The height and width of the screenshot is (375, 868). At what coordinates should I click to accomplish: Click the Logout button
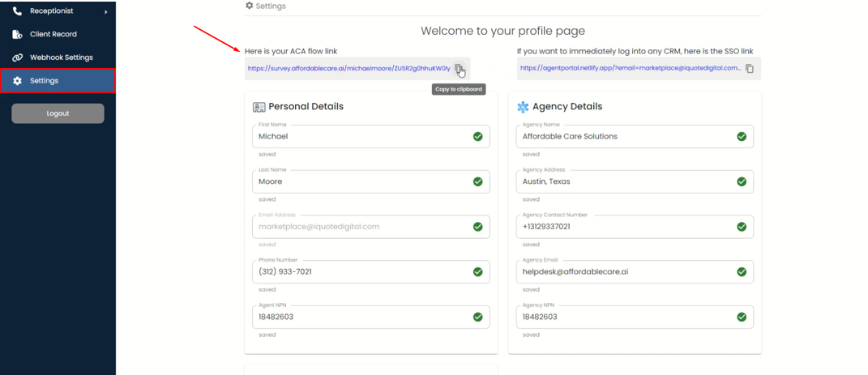[x=58, y=113]
